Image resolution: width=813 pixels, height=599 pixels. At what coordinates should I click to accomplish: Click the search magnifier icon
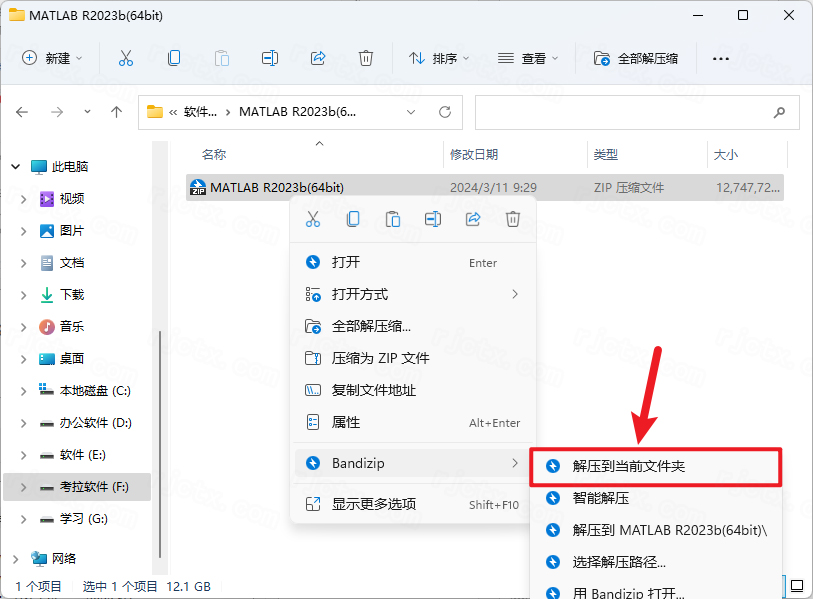779,112
